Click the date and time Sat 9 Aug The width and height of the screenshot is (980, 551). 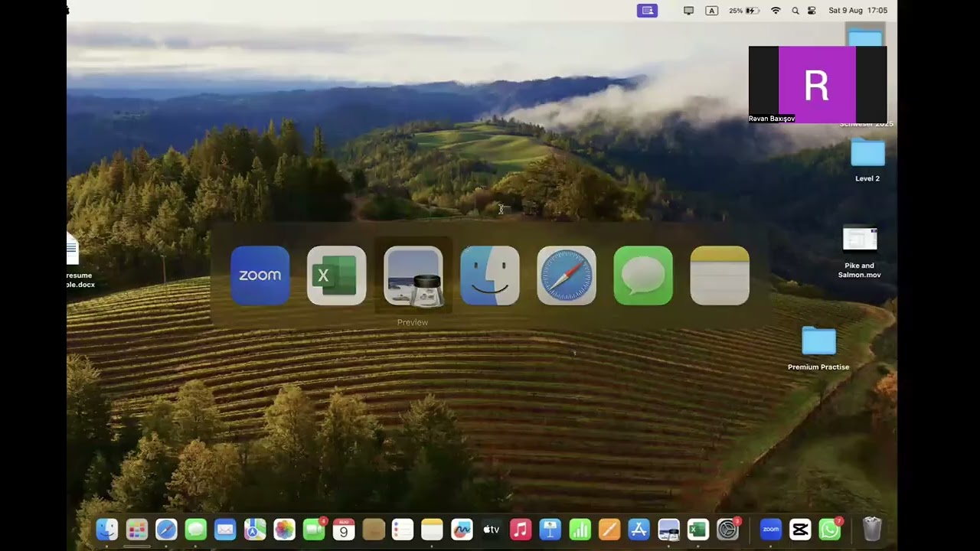click(x=857, y=11)
